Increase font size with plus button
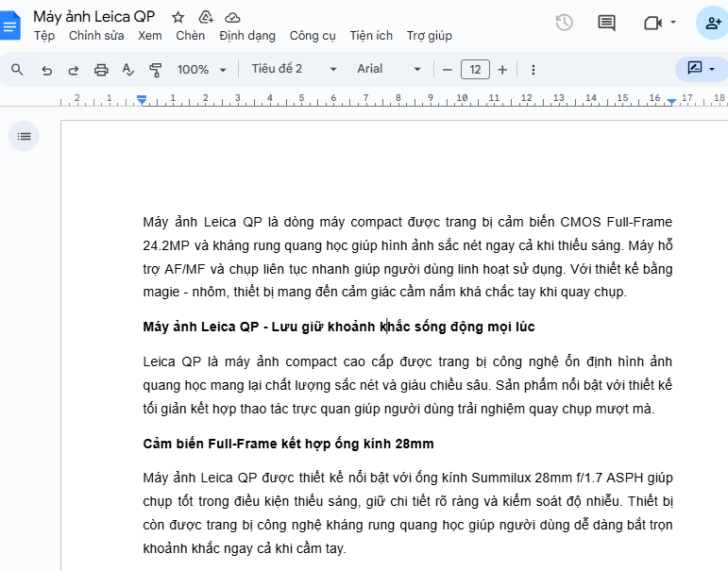Viewport: 728px width, 571px height. (x=502, y=70)
